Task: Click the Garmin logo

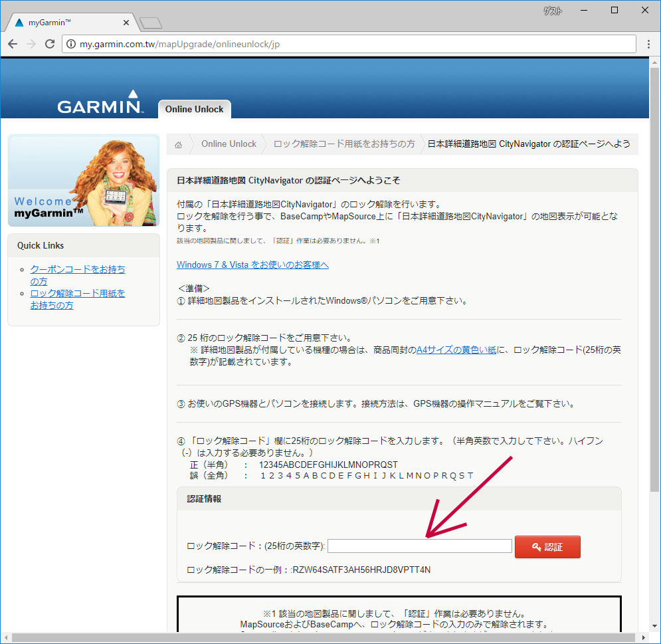Action: (100, 102)
